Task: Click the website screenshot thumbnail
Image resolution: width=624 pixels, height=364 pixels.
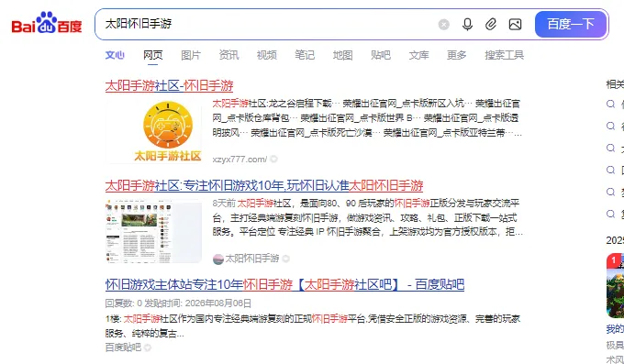Action: tap(153, 231)
